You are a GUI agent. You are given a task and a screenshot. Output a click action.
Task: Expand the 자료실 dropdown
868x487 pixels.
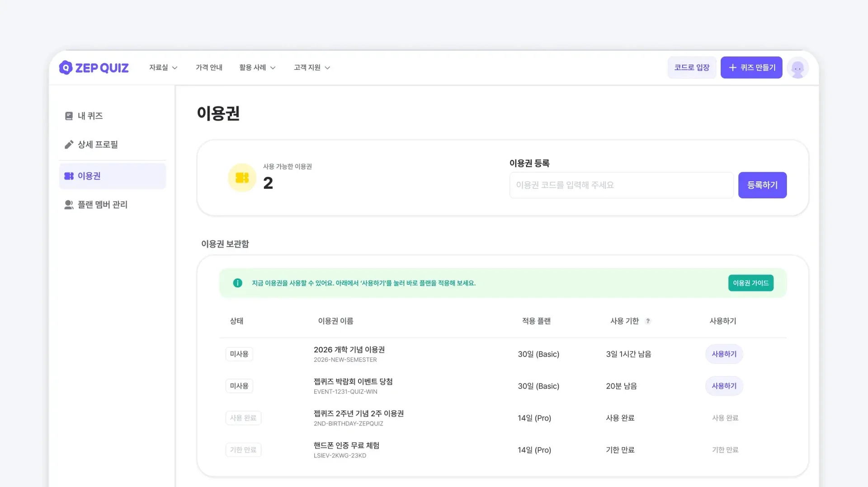(162, 67)
